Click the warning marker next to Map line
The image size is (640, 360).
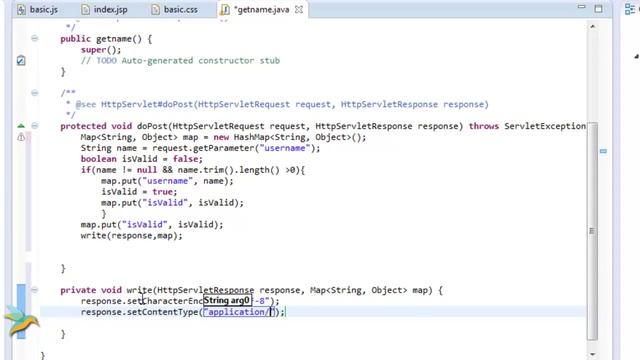(x=21, y=138)
